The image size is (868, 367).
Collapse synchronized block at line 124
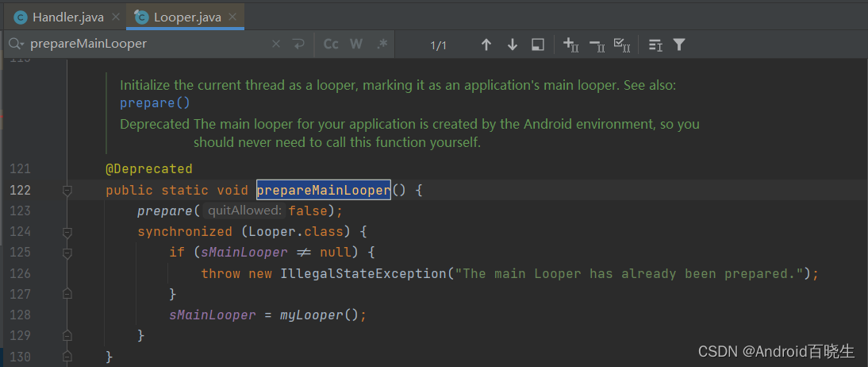tap(67, 232)
